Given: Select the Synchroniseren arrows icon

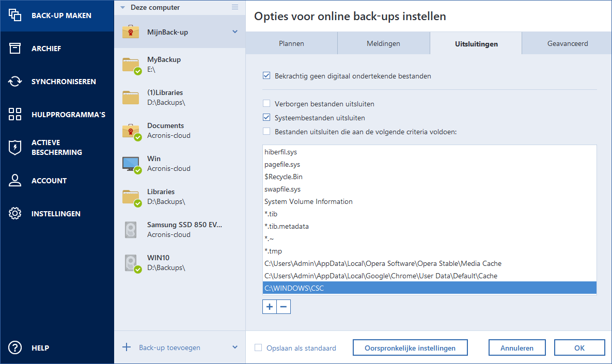Looking at the screenshot, I should click(15, 81).
